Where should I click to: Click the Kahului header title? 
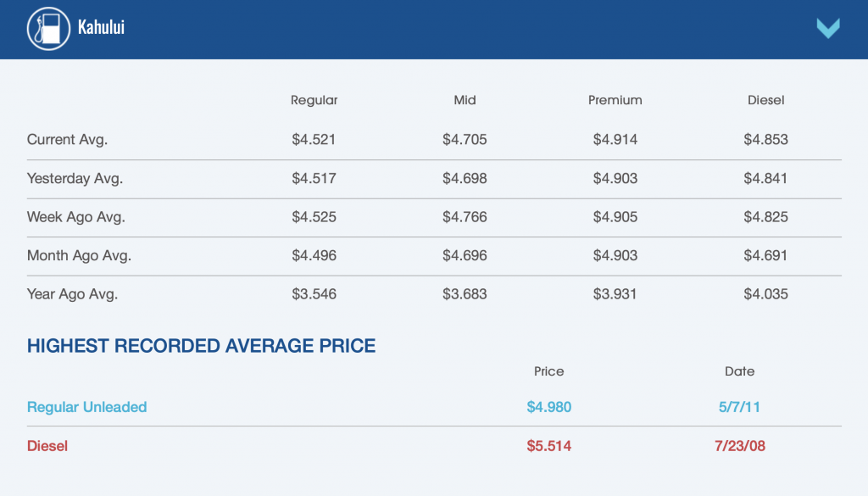tap(101, 29)
